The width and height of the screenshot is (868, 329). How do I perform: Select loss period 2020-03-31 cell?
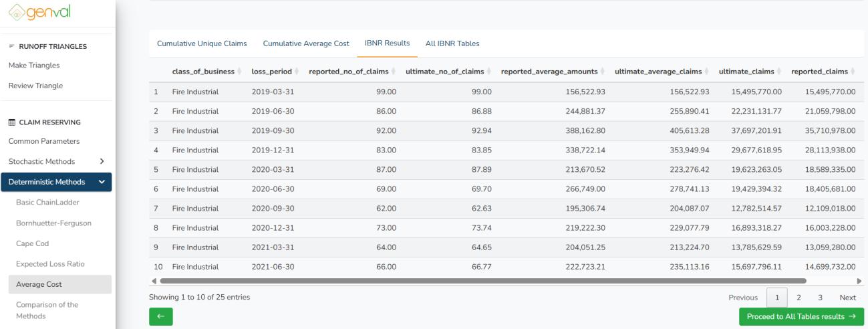point(273,169)
